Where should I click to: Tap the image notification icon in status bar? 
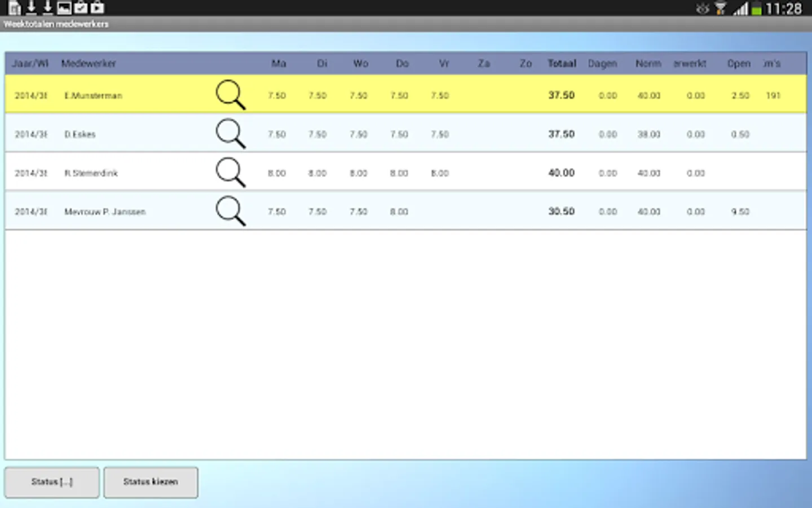pyautogui.click(x=64, y=7)
